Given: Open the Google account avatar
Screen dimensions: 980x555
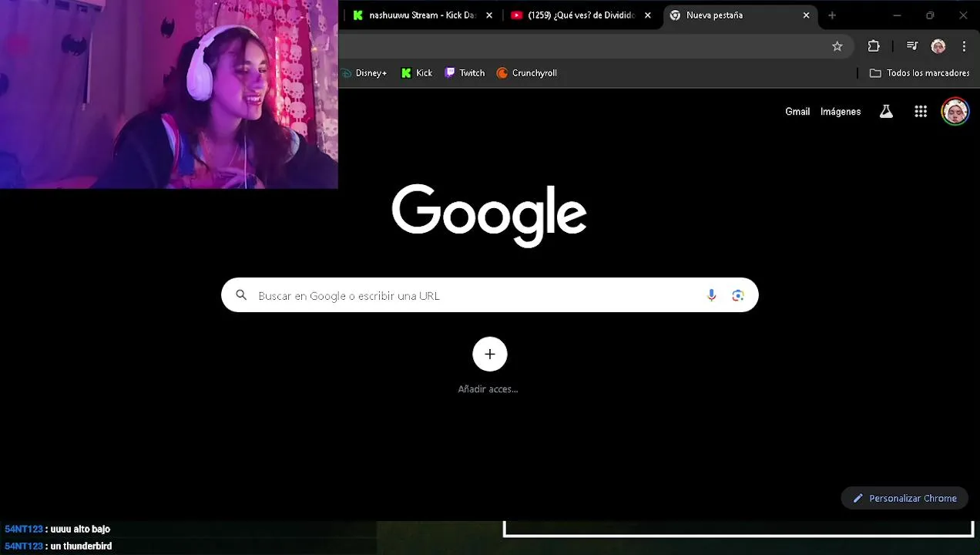Looking at the screenshot, I should click(x=955, y=112).
